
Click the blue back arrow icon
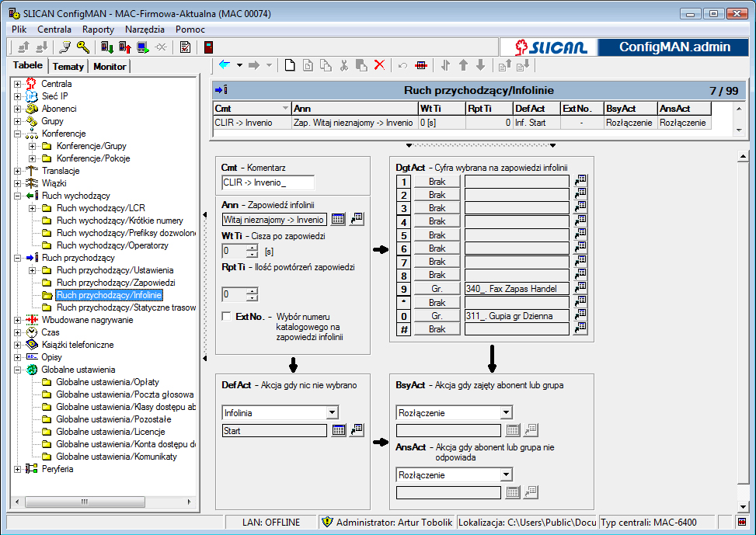[x=225, y=65]
